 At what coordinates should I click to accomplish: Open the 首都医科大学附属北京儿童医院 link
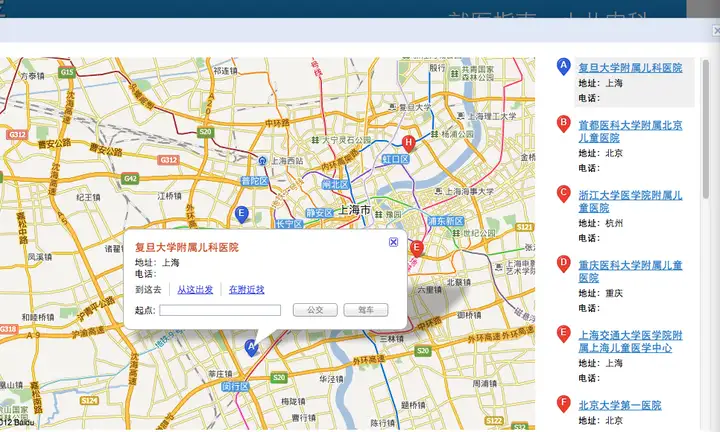(630, 131)
